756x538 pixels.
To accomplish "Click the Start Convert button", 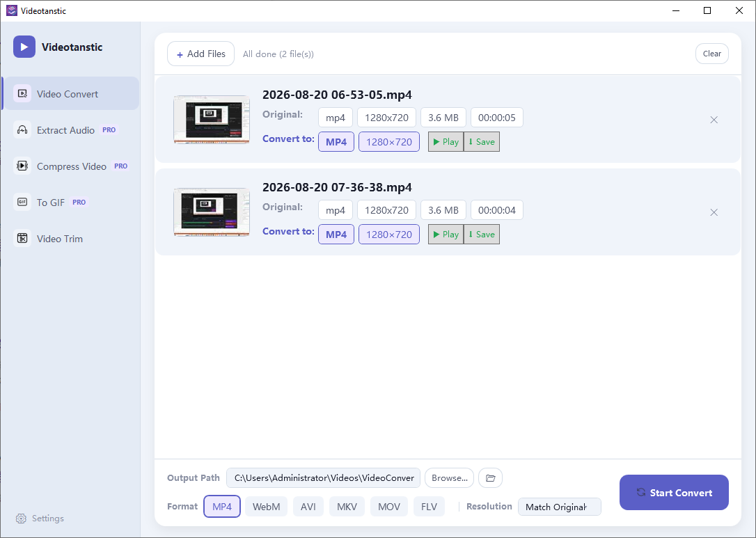I will [x=674, y=492].
